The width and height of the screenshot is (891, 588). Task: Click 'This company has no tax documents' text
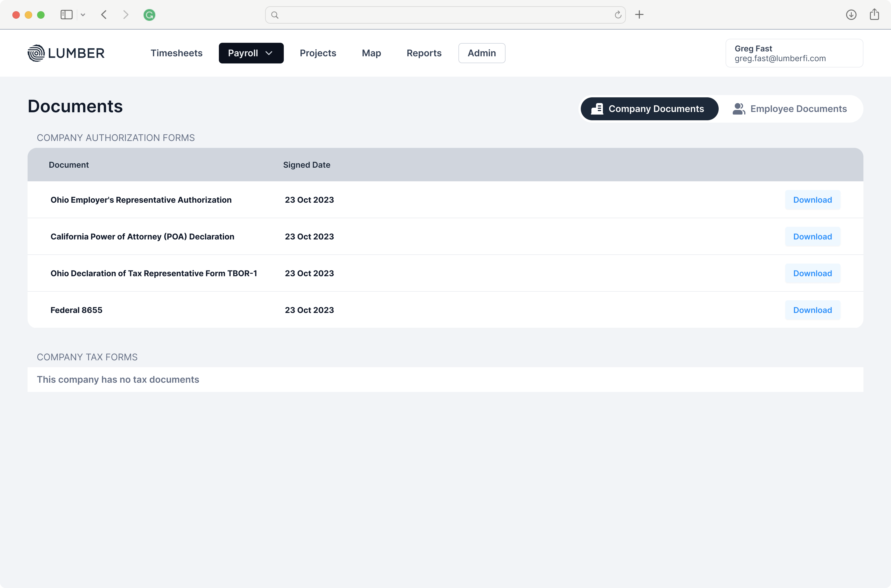click(118, 380)
